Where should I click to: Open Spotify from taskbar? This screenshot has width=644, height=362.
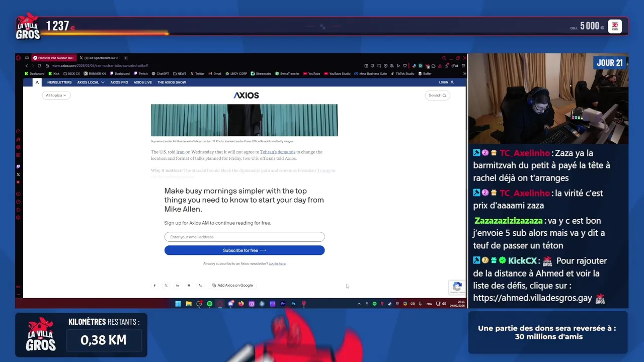pos(210,304)
